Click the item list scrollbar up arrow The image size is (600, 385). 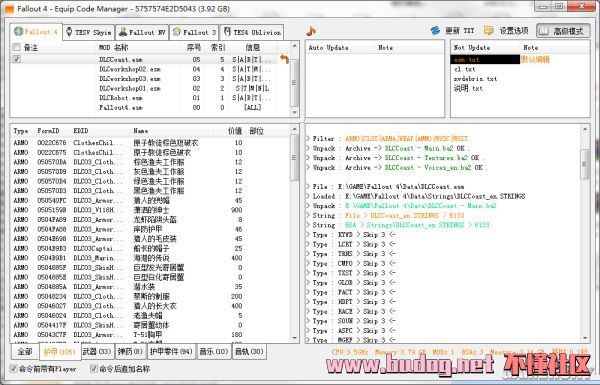pyautogui.click(x=294, y=129)
